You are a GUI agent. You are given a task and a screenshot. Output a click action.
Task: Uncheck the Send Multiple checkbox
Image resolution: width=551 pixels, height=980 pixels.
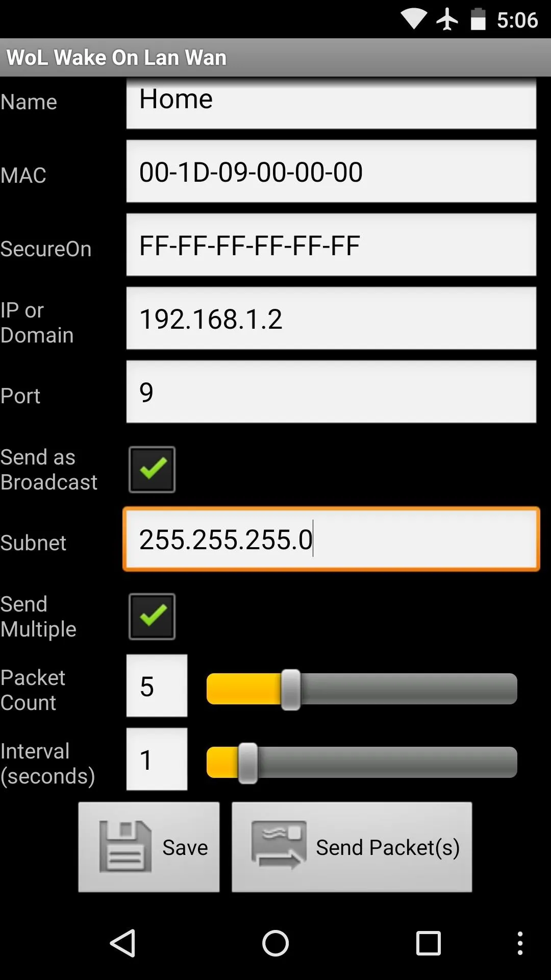(152, 617)
